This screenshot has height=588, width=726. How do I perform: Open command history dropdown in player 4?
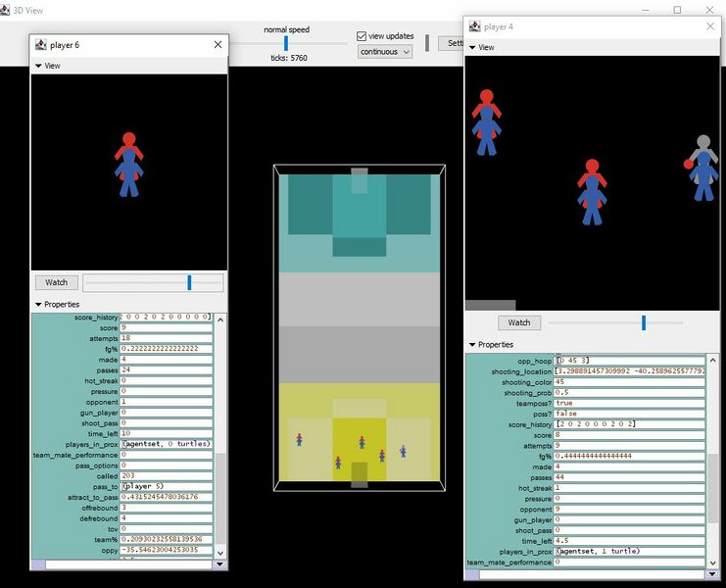click(712, 575)
